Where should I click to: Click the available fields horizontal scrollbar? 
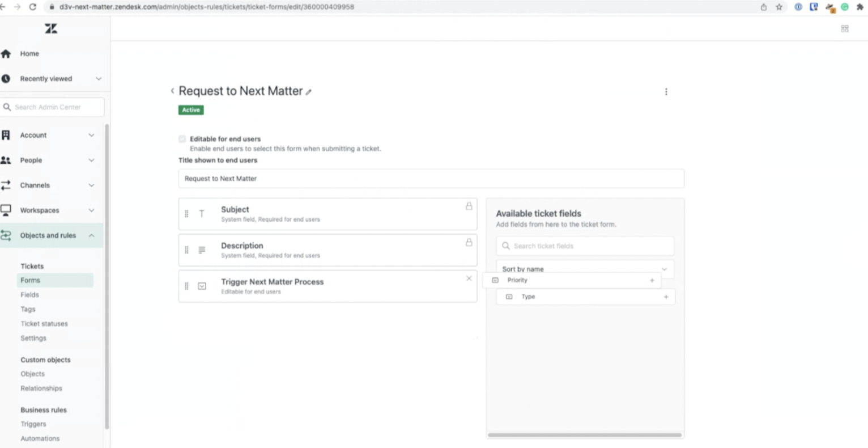[585, 436]
